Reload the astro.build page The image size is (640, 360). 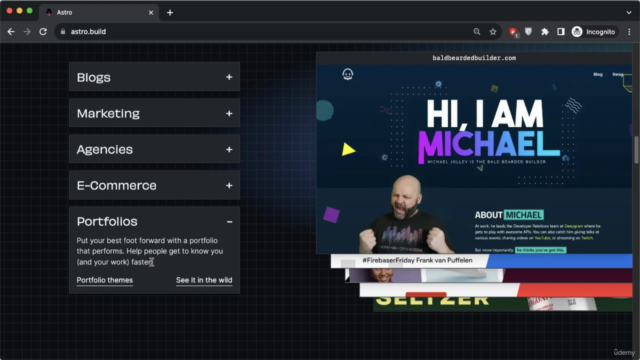[43, 32]
